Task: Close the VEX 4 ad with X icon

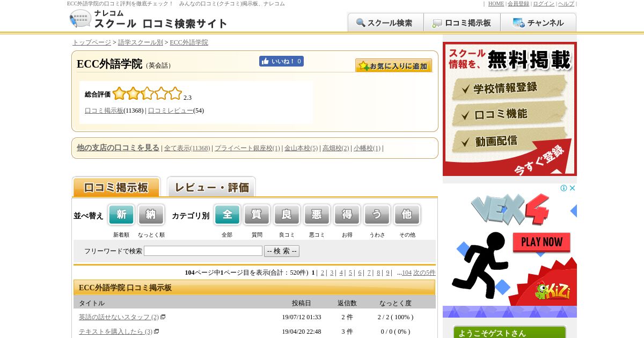Action: [573, 188]
